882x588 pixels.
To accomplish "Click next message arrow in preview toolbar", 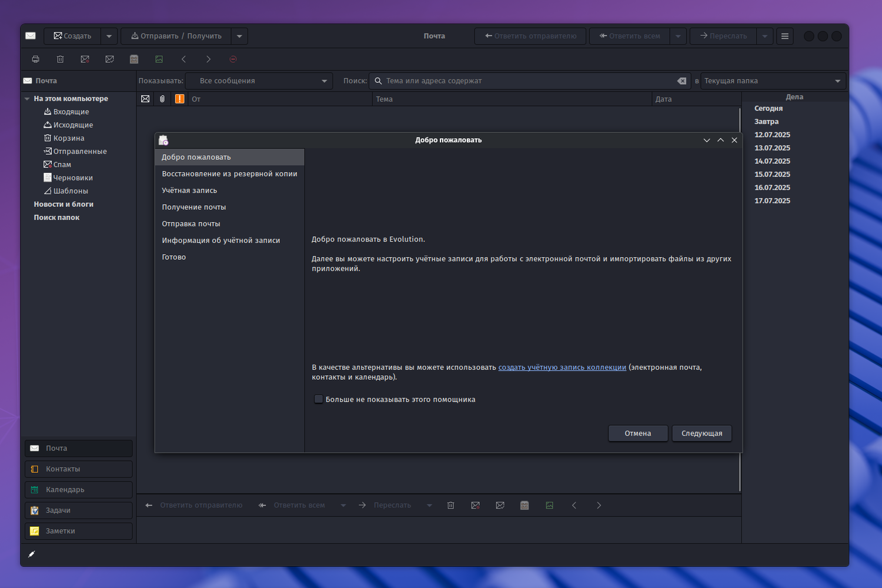I will [599, 505].
